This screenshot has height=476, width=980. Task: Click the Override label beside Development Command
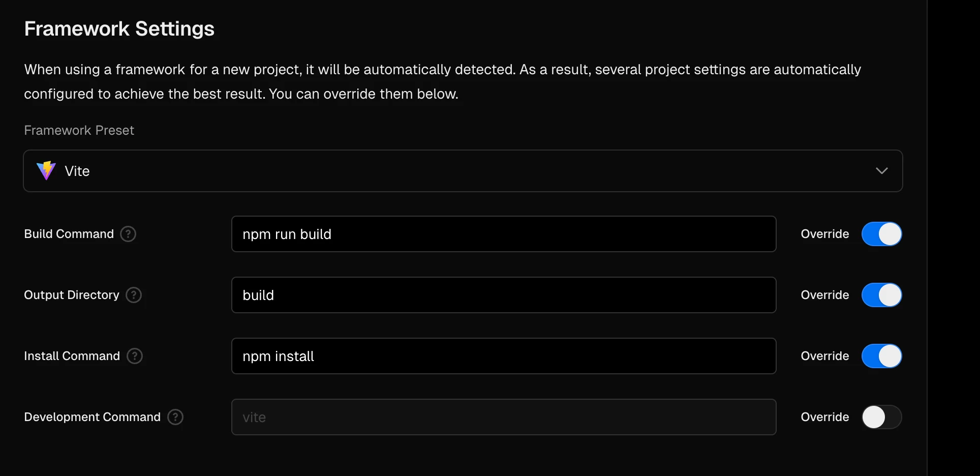coord(825,417)
